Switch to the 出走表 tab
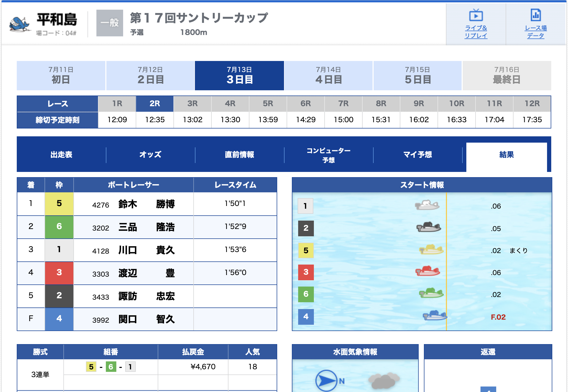Image resolution: width=568 pixels, height=392 pixels. [x=61, y=155]
